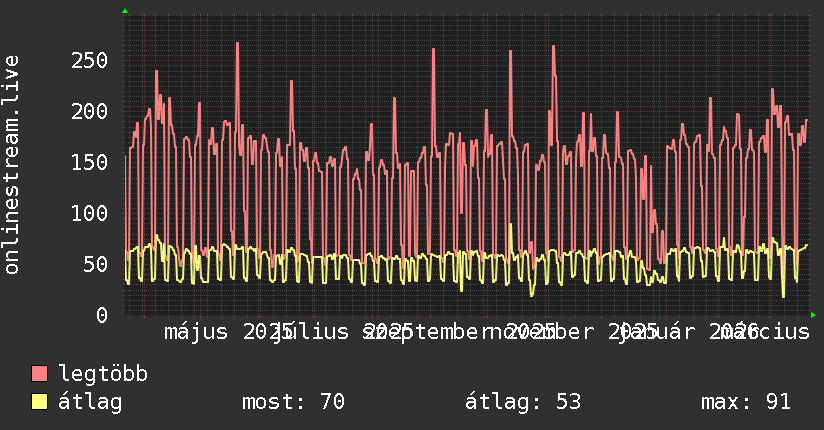Click the pink legtöbb legend swatch
Viewport: 824px width, 430px height.
[40, 374]
